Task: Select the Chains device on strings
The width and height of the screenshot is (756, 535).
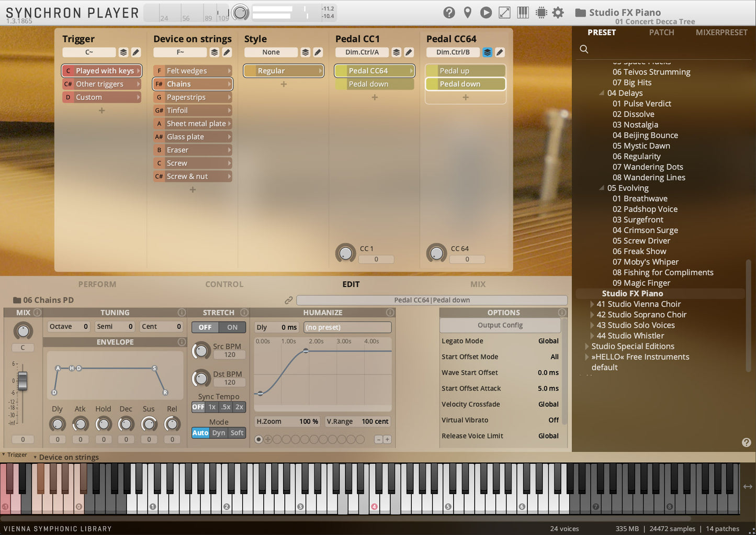Action: (193, 84)
